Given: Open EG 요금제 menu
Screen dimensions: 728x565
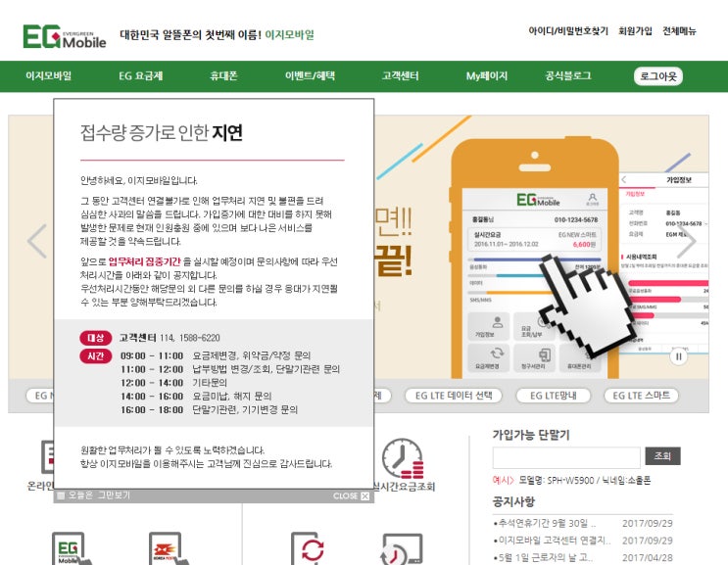Looking at the screenshot, I should tap(141, 75).
